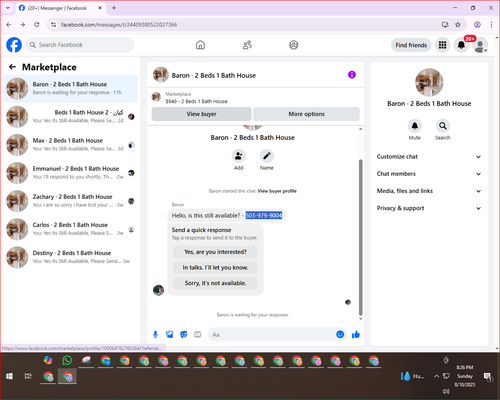Viewport: 500px width, 400px height.
Task: Open Copilot icon in the taskbar
Action: (x=48, y=360)
